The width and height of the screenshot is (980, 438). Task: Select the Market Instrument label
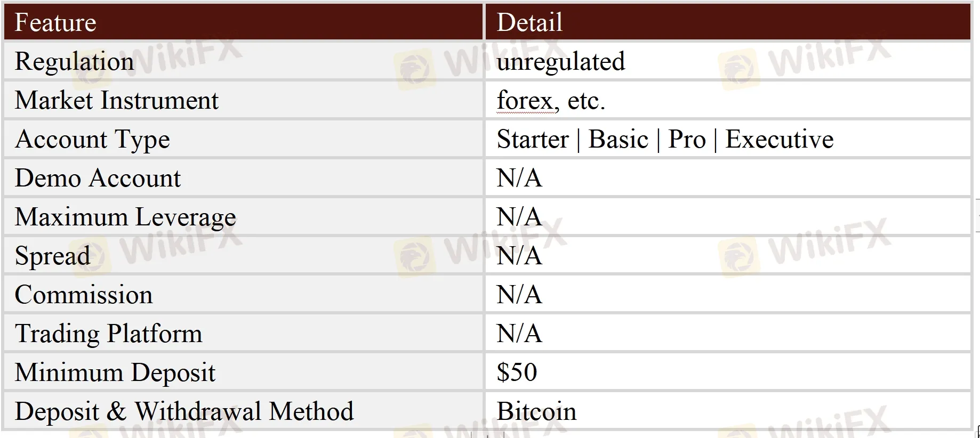116,100
